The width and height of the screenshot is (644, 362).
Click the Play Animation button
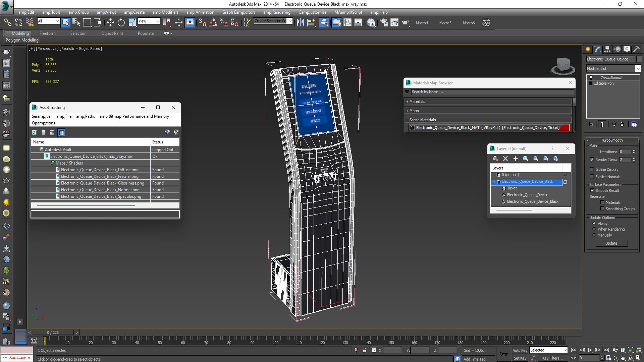[x=590, y=350]
